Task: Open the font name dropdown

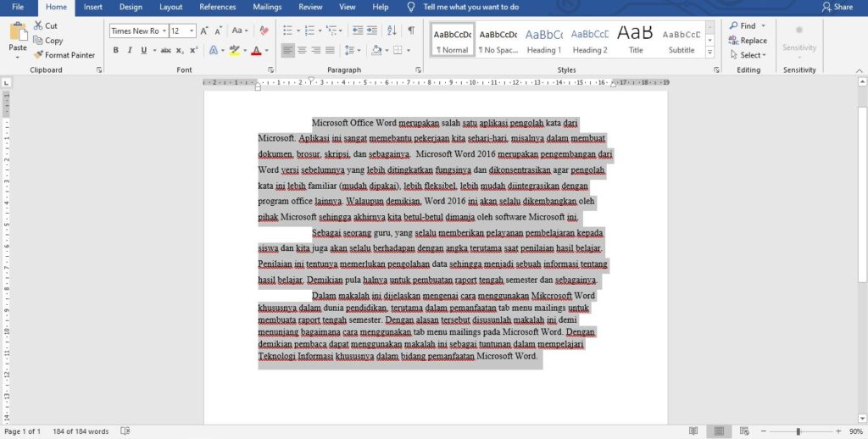Action: pyautogui.click(x=164, y=31)
